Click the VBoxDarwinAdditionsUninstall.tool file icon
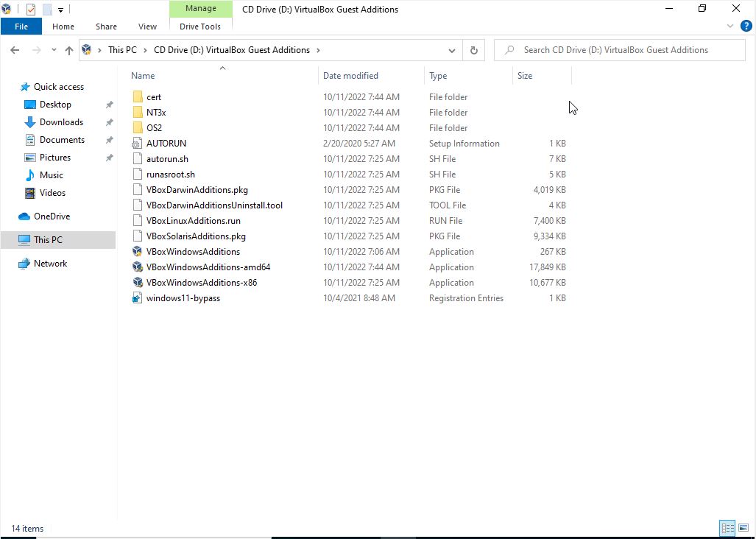 [138, 205]
